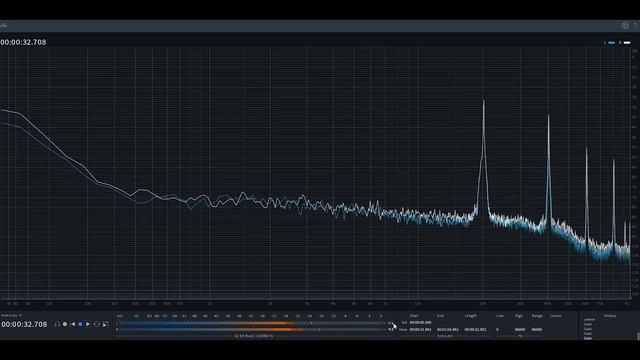Stop playback with the blue square button
This screenshot has width=640, height=360.
pos(80,324)
